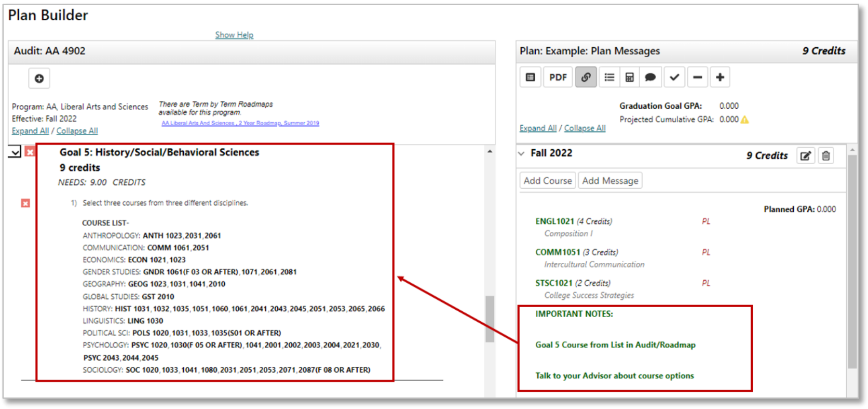The width and height of the screenshot is (868, 409).
Task: Click Collapse All in the plan panel
Action: (x=585, y=128)
